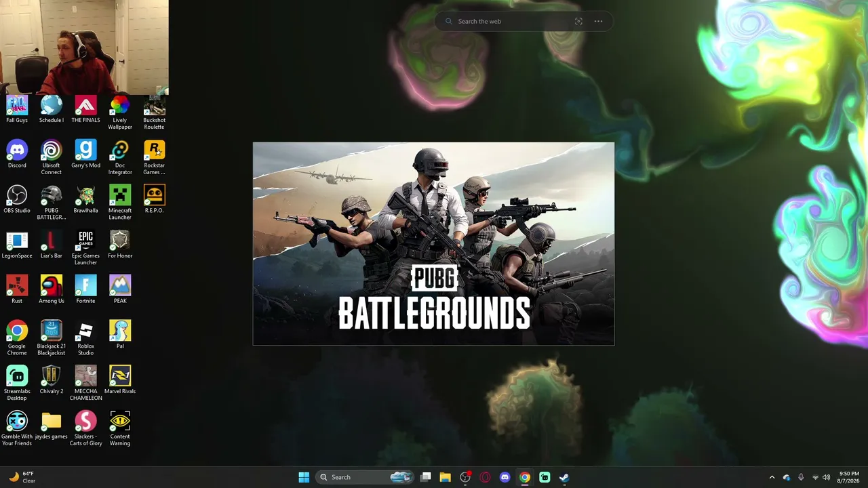Screen dimensions: 868x488
Task: Select the Lively Wallpaper desktop icon
Action: (x=120, y=113)
